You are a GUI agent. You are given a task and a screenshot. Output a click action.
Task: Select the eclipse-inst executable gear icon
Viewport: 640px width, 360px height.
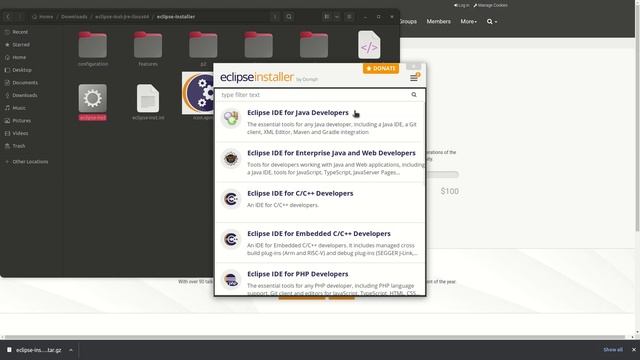click(x=93, y=98)
